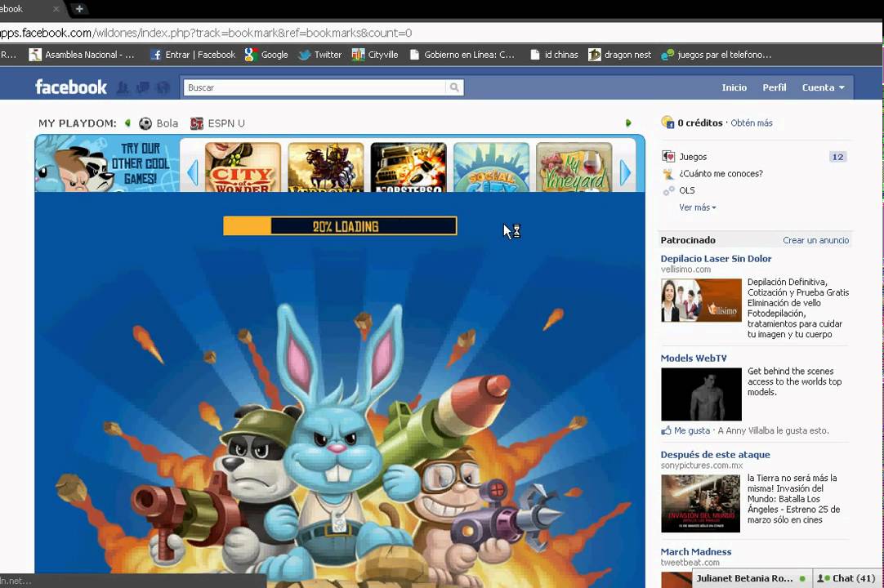Open the My Vineyard game thumbnail

(x=574, y=167)
